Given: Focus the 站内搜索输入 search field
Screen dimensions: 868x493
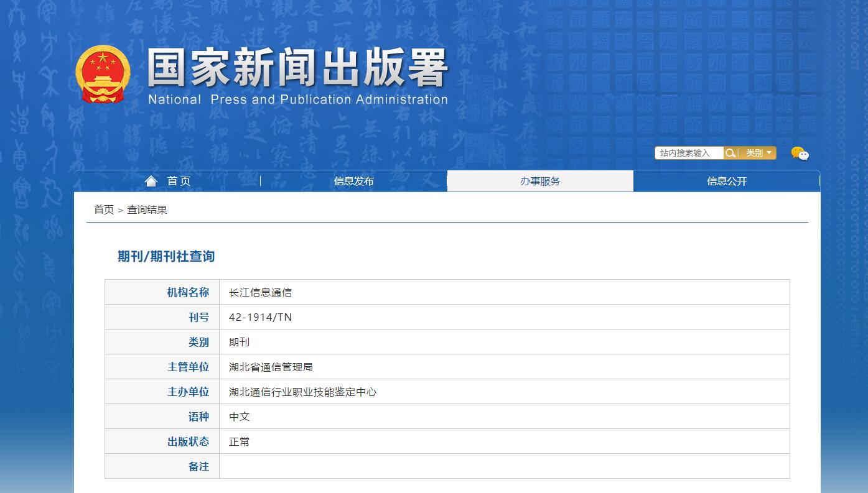Looking at the screenshot, I should [689, 153].
